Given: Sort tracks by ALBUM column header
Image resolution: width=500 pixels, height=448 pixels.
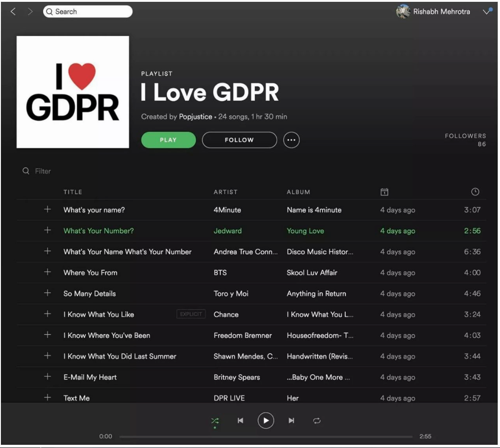Looking at the screenshot, I should (298, 192).
